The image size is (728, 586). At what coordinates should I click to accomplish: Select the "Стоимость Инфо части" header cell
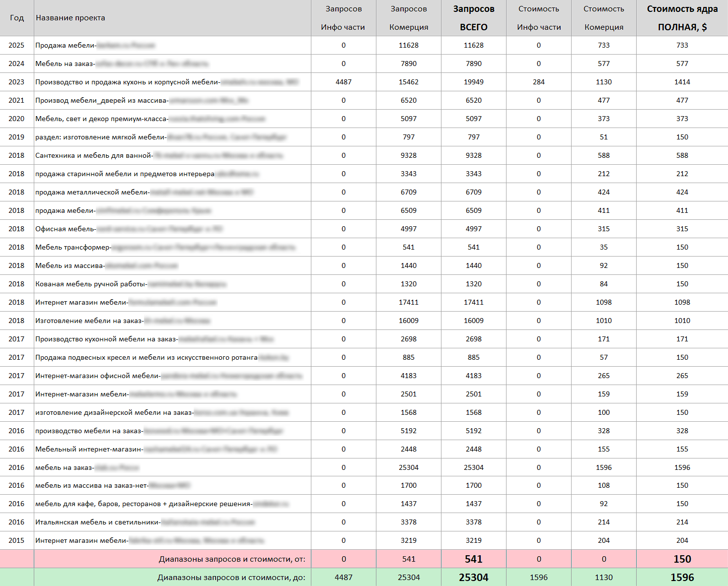[538, 18]
